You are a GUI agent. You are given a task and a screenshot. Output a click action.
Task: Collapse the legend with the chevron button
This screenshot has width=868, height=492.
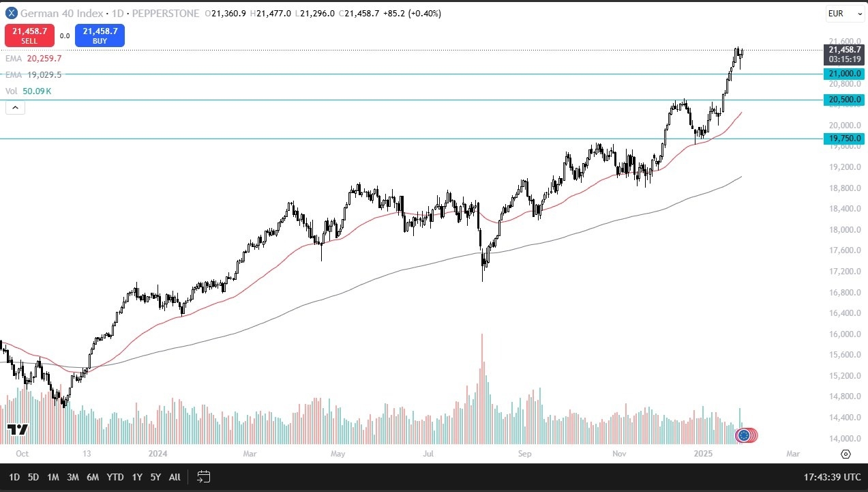15,107
